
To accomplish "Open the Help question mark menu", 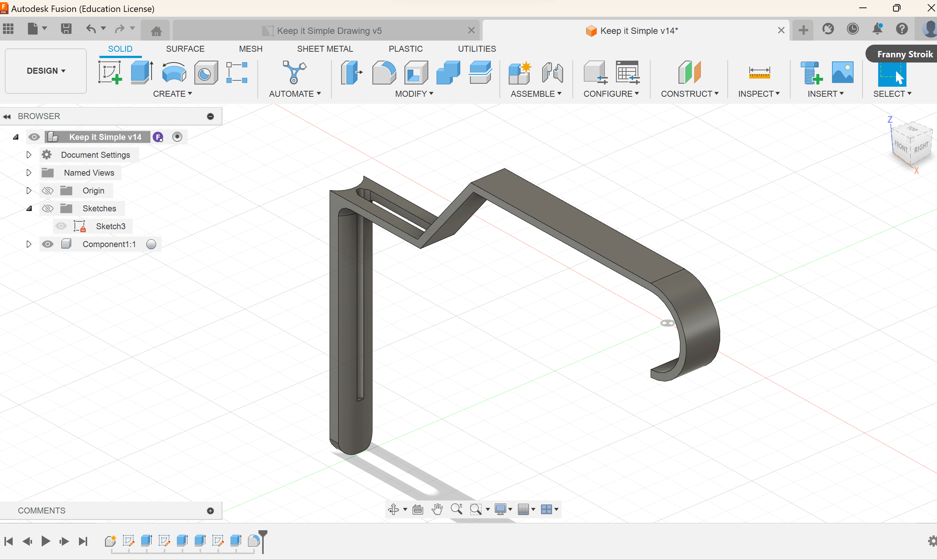I will [902, 29].
